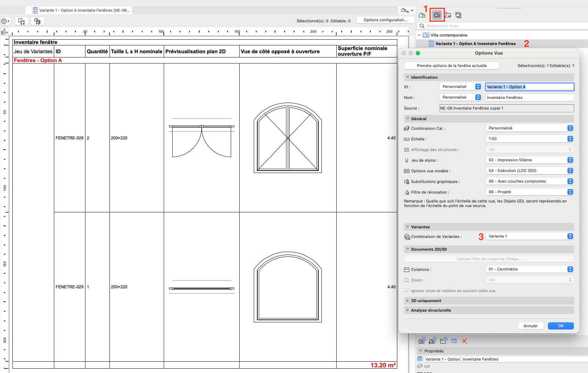The width and height of the screenshot is (588, 373).
Task: Open the Échelle 1:50 dropdown
Action: [x=530, y=139]
